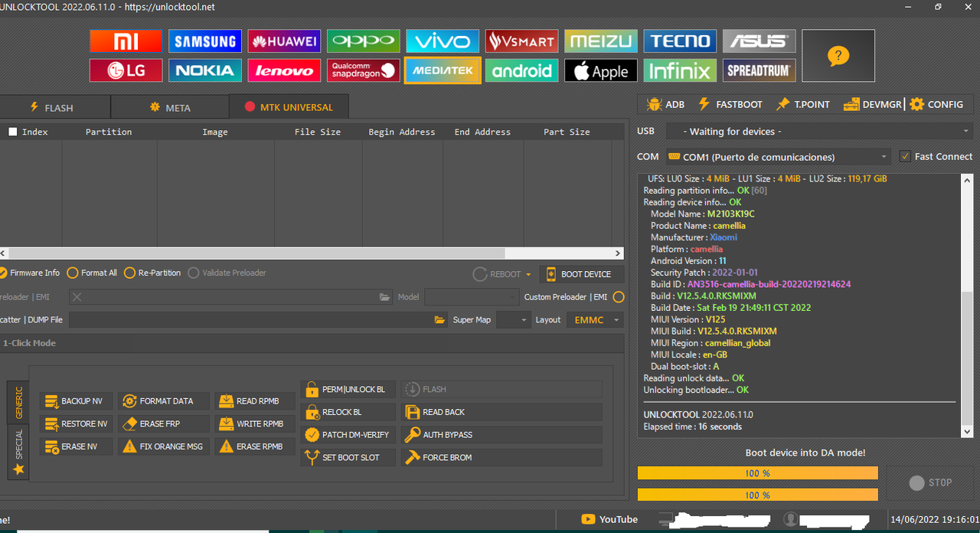Select the Tecno brand icon
The height and width of the screenshot is (533, 980).
pyautogui.click(x=680, y=41)
